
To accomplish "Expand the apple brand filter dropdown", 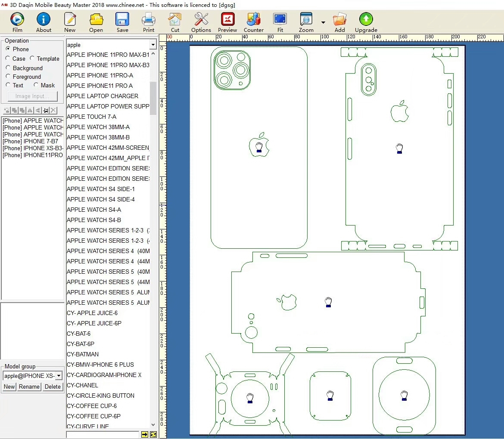I will (x=153, y=45).
